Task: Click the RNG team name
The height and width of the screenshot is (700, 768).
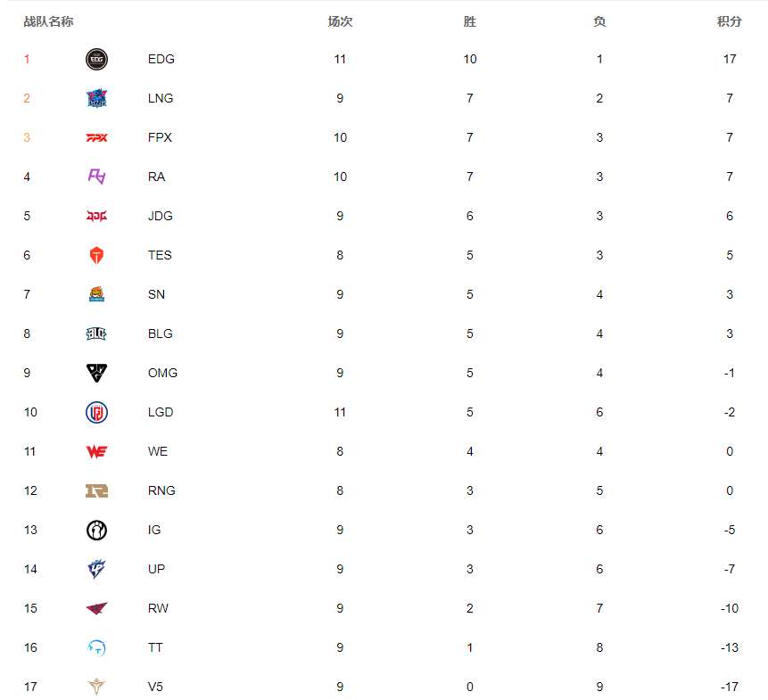Action: coord(161,490)
